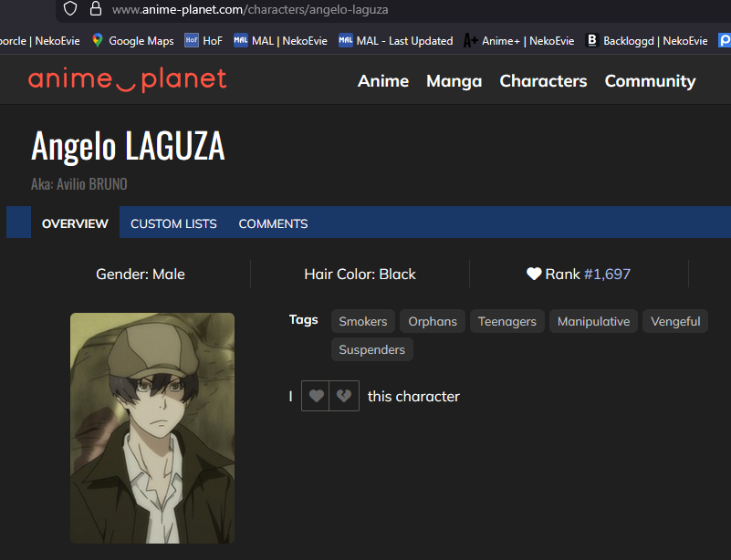The image size is (731, 560).
Task: Click the Tags label
Action: pyautogui.click(x=304, y=319)
